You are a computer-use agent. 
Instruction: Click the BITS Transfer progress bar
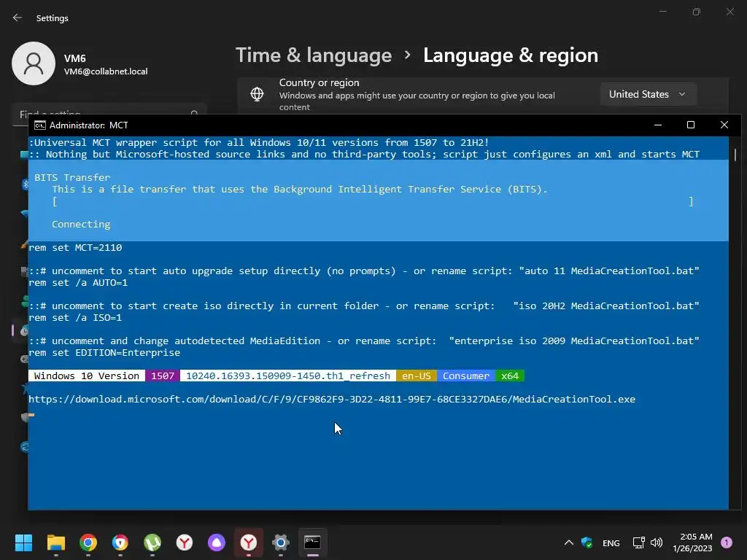tap(373, 201)
